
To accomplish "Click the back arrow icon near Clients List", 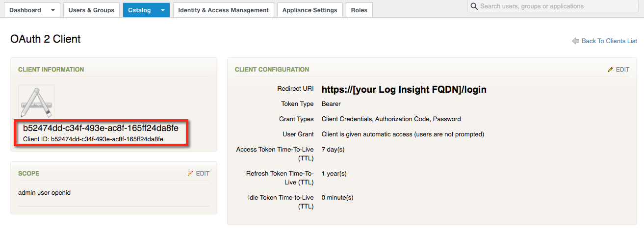I will click(576, 41).
